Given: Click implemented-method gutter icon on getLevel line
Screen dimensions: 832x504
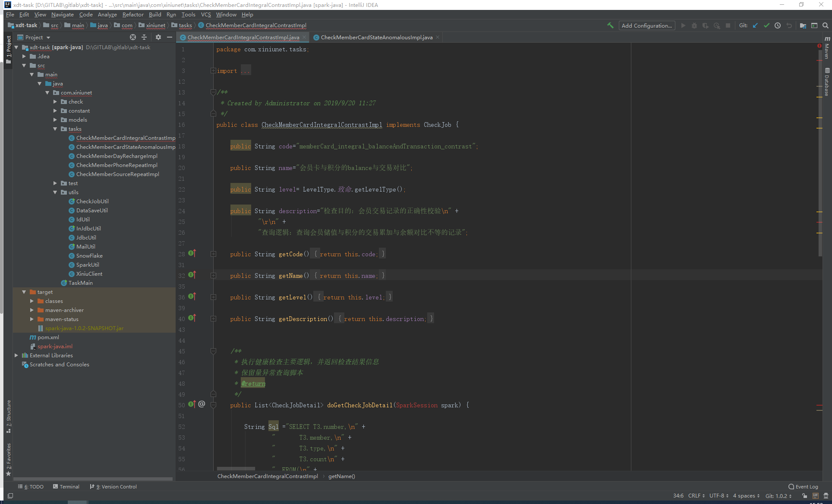Looking at the screenshot, I should tap(192, 296).
